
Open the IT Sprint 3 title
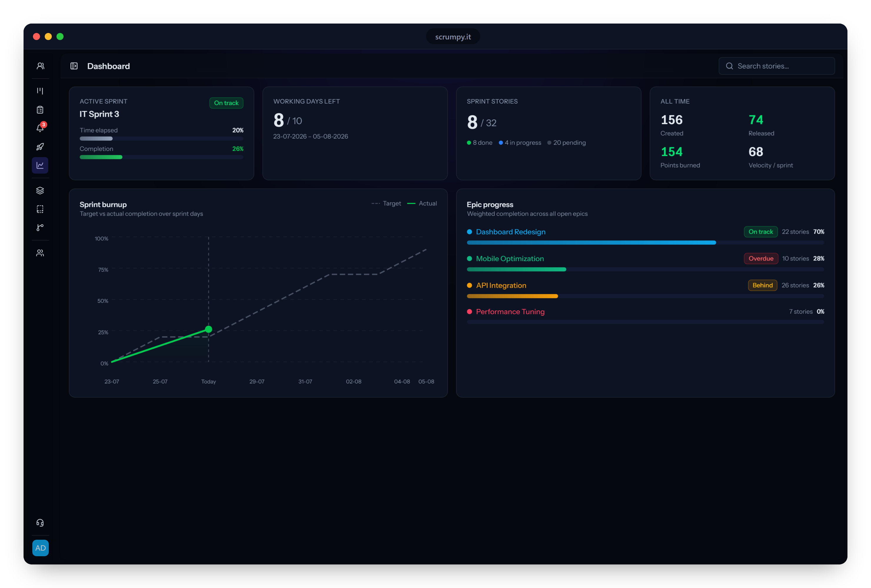[x=99, y=114]
